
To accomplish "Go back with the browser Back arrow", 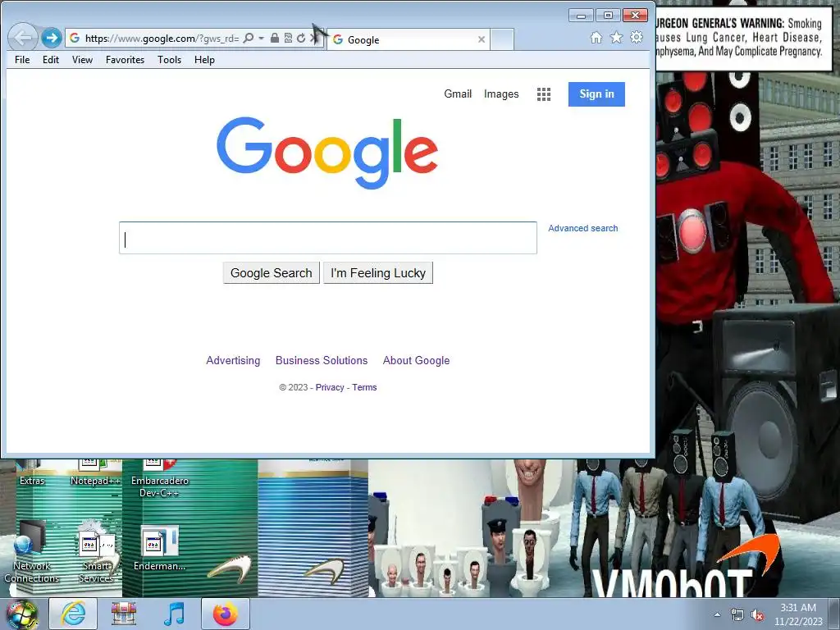I will [22, 38].
